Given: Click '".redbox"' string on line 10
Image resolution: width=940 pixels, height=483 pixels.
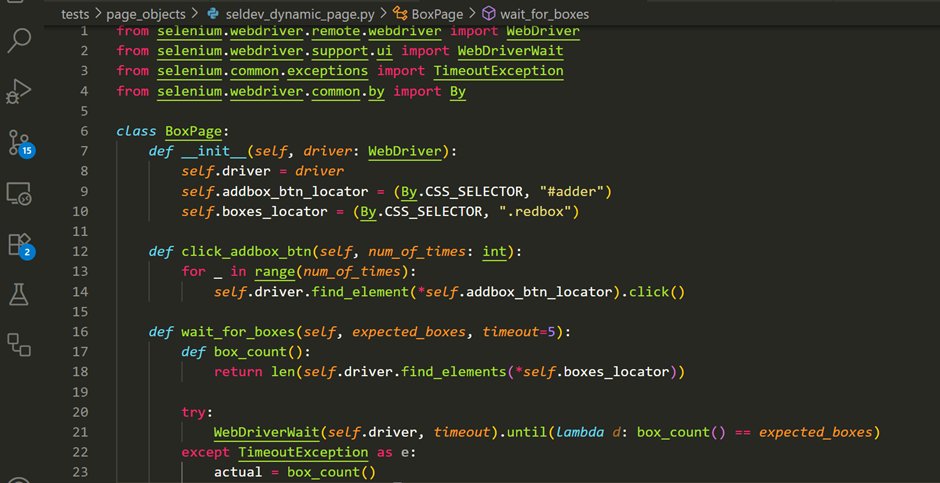Looking at the screenshot, I should (535, 211).
